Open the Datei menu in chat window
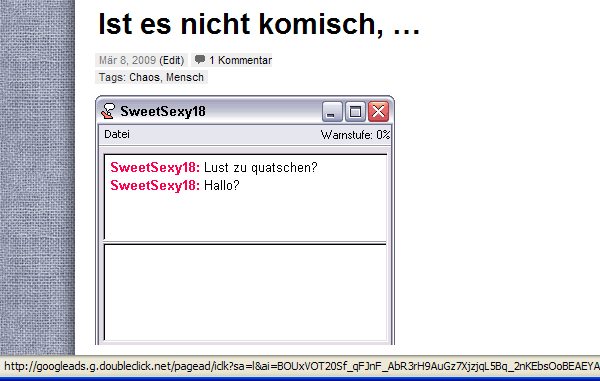The width and height of the screenshot is (600, 381). [x=117, y=134]
